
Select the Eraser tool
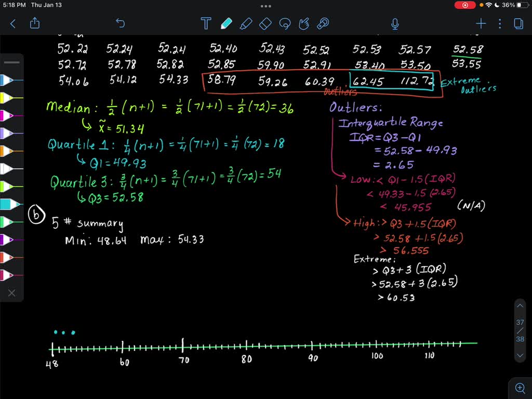pyautogui.click(x=265, y=23)
